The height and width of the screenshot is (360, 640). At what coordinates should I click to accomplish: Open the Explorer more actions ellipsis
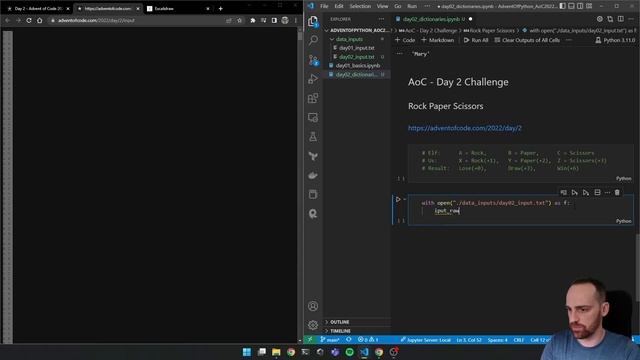(381, 19)
